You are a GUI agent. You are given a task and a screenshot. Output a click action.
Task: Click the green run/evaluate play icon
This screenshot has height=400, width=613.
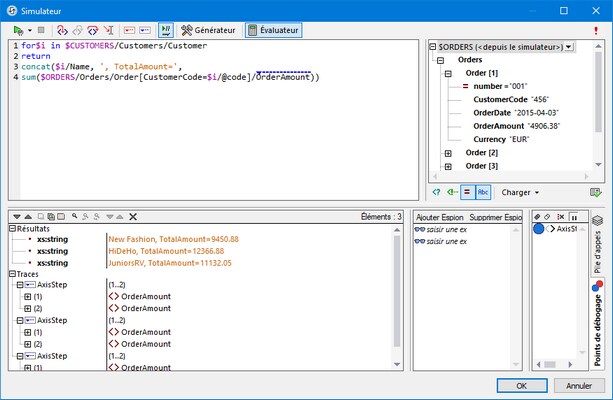[x=15, y=30]
